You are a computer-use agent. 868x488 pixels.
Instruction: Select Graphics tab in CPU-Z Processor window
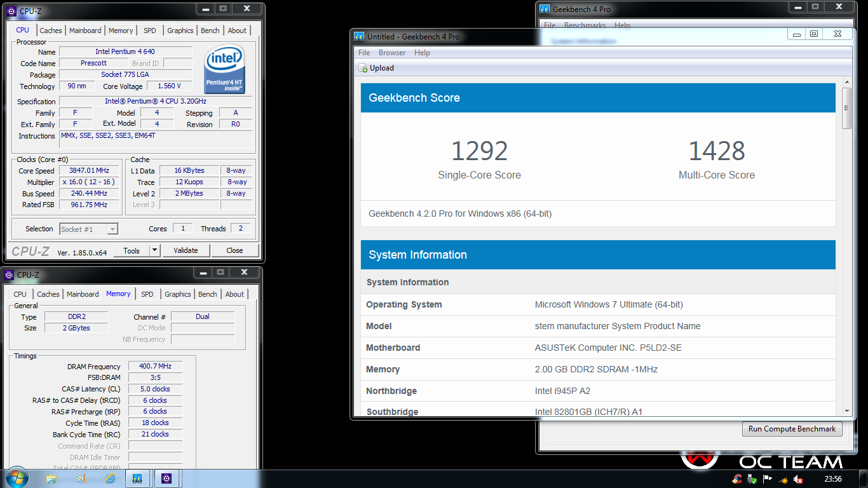(x=180, y=30)
